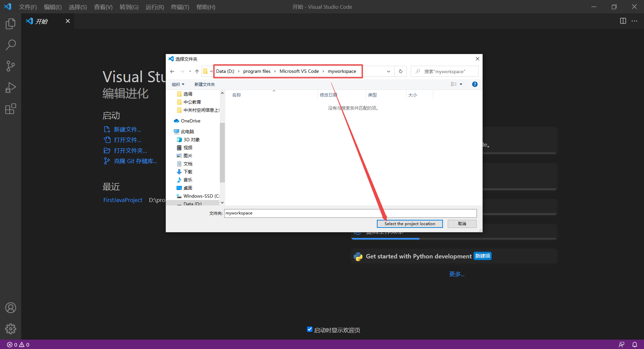Open the Run and Debug view

tap(10, 88)
